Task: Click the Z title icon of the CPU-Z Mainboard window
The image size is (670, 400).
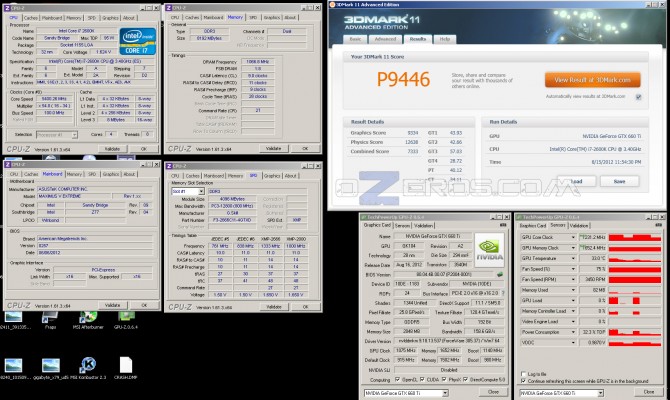Action: 7,165
